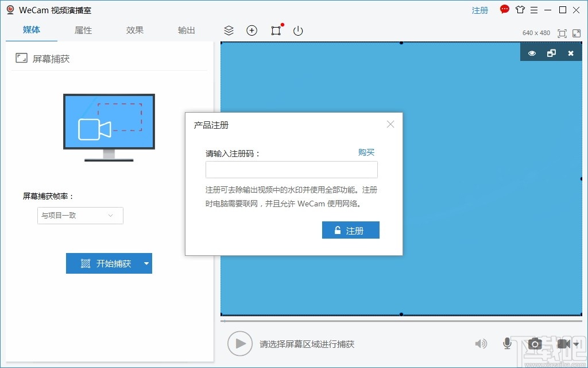588x368 pixels.
Task: Switch to the 效果 tab
Action: (134, 30)
